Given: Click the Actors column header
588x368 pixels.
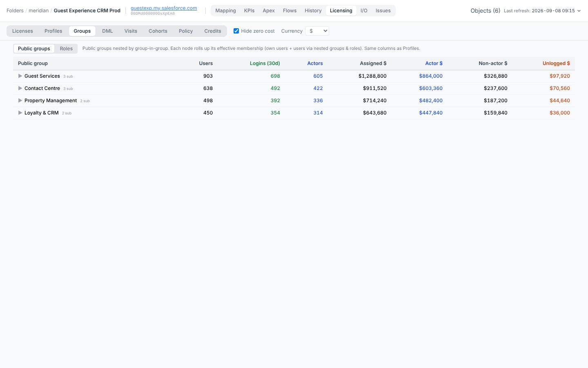Looking at the screenshot, I should click(x=315, y=63).
